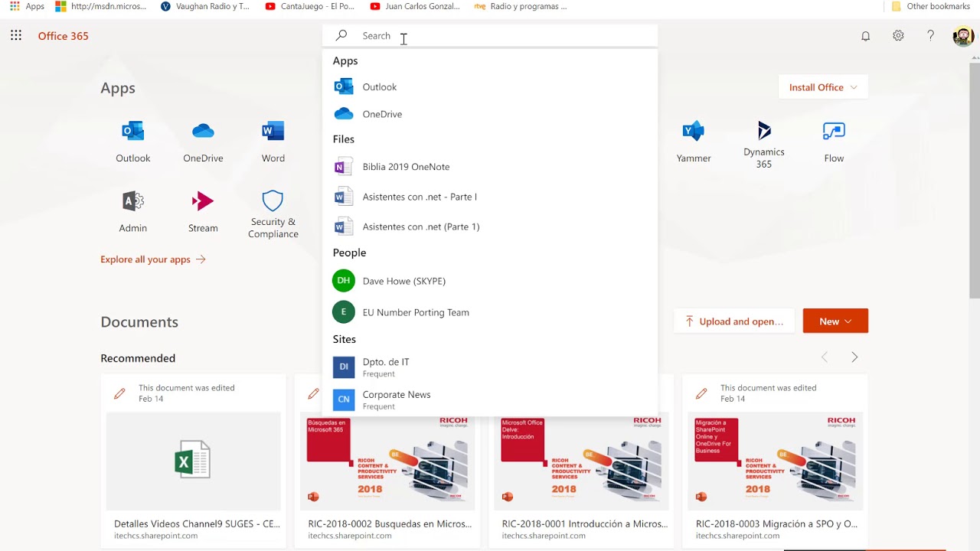Open the Install Office dropdown
This screenshot has width=980, height=551.
pos(822,86)
